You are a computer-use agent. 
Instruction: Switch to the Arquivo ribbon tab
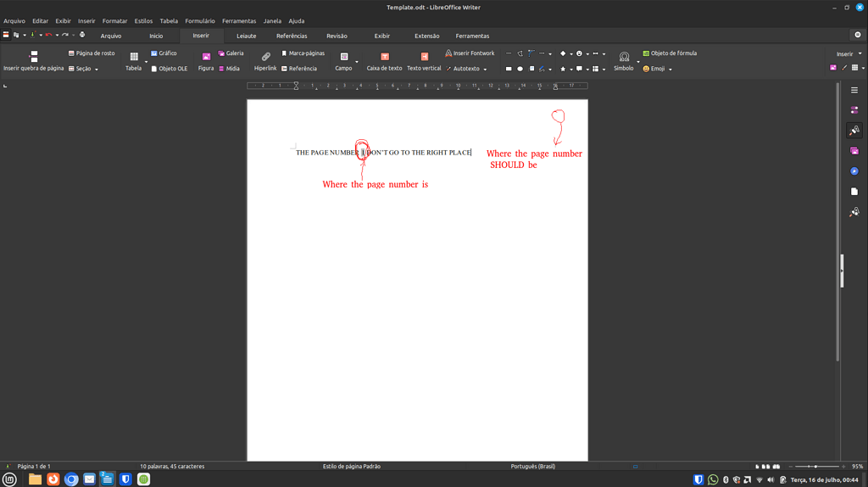coord(111,36)
